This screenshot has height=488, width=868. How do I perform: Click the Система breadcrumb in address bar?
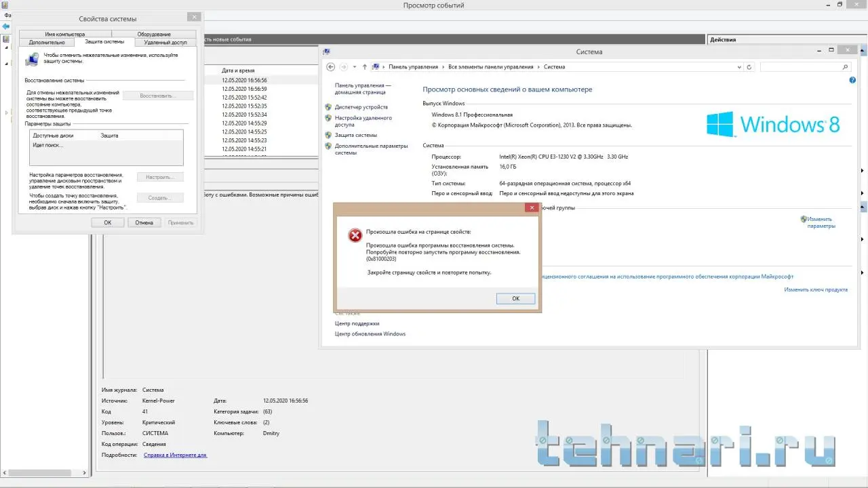click(554, 67)
